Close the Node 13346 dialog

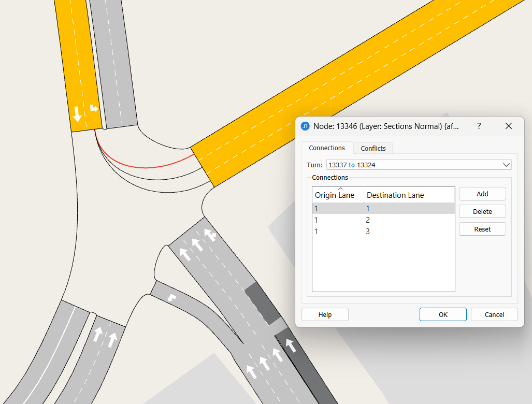tap(508, 126)
